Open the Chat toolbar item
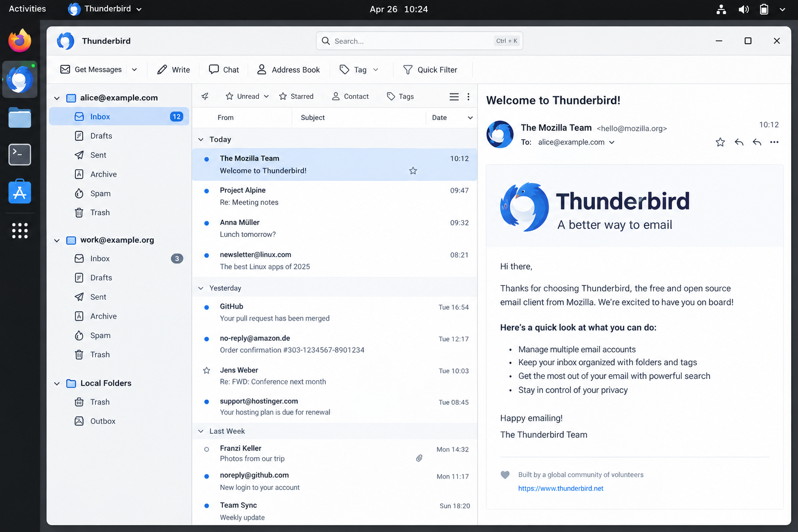The image size is (798, 532). coord(224,70)
